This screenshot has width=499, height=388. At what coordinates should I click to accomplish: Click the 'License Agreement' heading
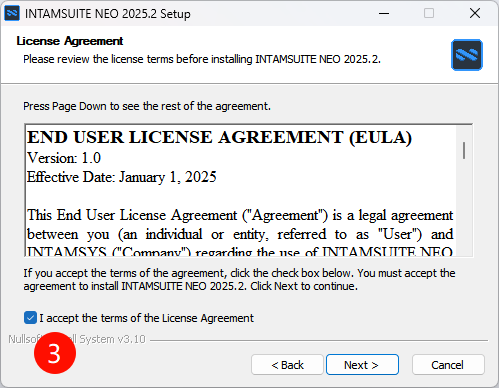[x=70, y=41]
